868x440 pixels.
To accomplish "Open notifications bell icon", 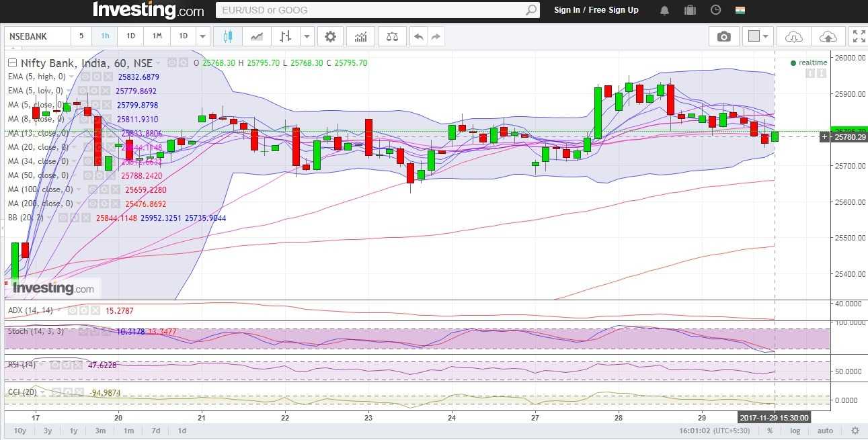I will [x=664, y=10].
